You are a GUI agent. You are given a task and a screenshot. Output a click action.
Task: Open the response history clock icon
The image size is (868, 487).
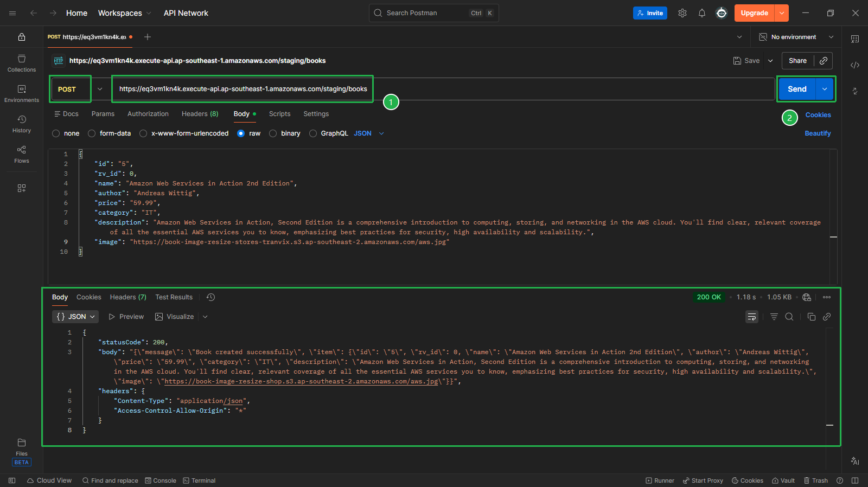pyautogui.click(x=211, y=297)
